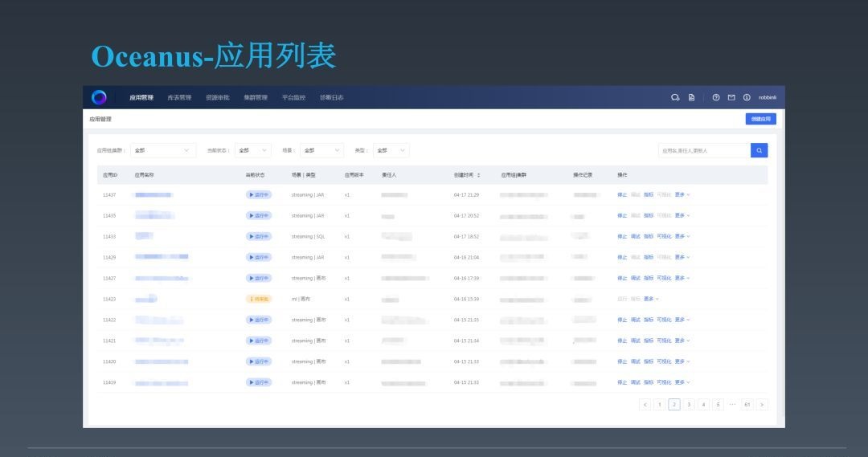Click the application search input field
The width and height of the screenshot is (868, 457).
[703, 150]
